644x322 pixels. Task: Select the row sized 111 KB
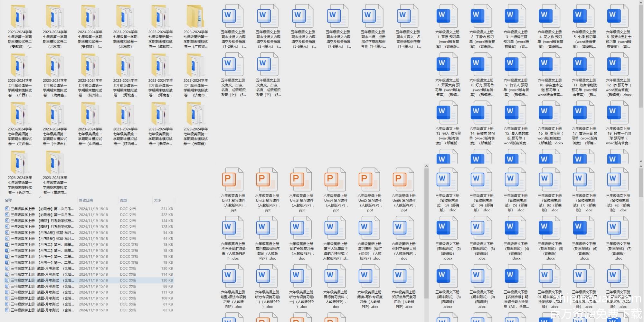(x=89, y=292)
